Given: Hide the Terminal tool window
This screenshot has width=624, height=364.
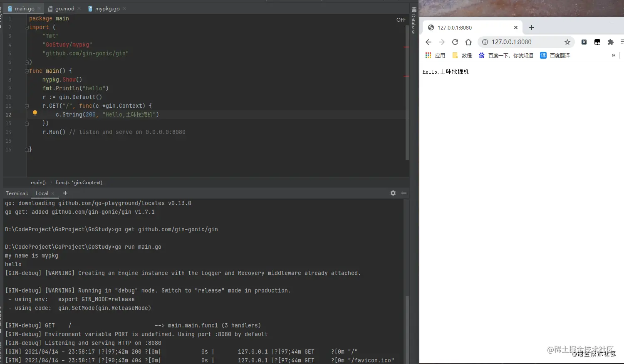Looking at the screenshot, I should point(404,193).
